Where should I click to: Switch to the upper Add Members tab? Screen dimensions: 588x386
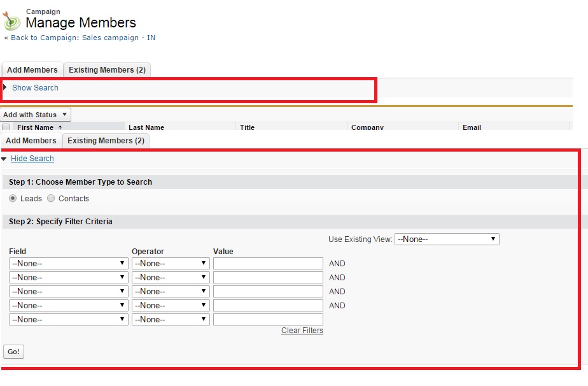click(x=32, y=70)
